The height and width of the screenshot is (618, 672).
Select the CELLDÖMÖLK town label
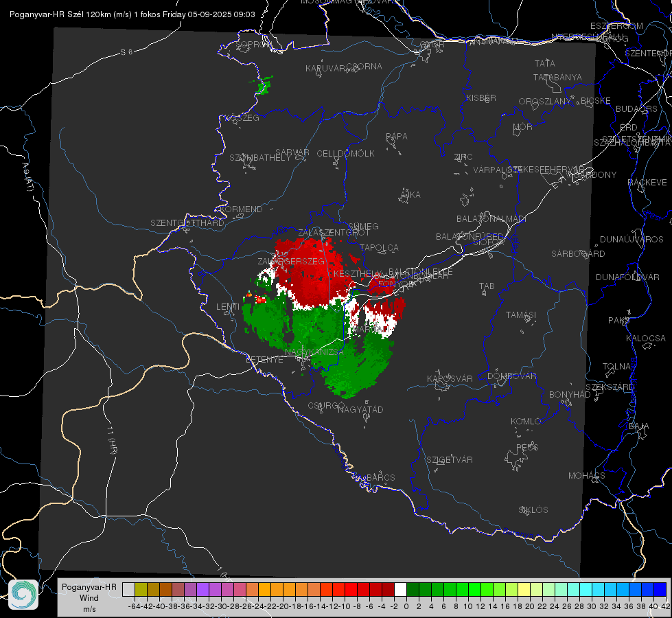345,154
